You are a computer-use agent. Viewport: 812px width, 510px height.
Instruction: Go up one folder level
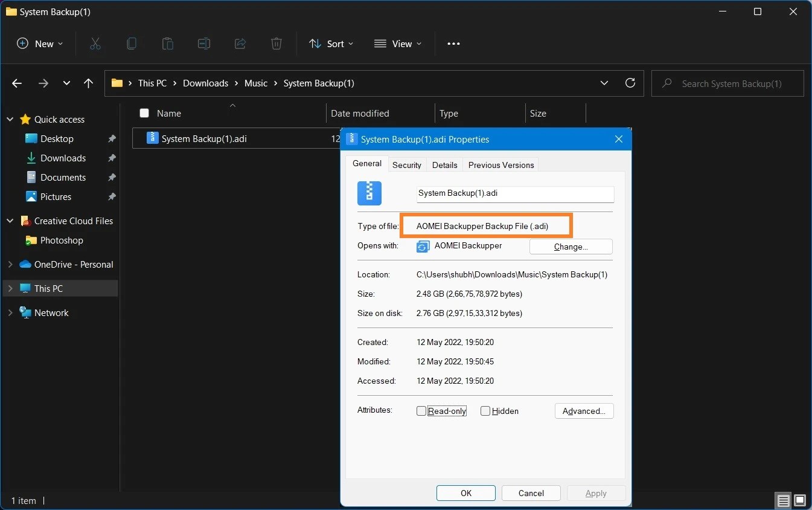(88, 83)
